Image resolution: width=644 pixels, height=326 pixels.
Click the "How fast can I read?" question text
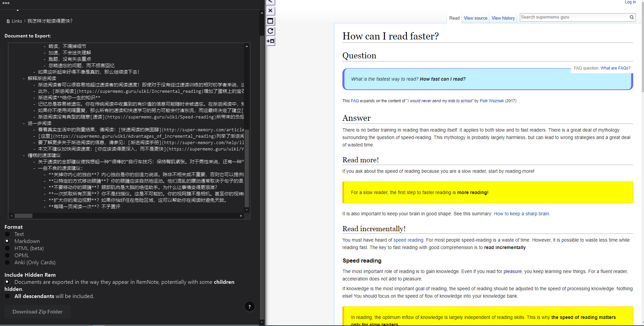click(x=443, y=79)
